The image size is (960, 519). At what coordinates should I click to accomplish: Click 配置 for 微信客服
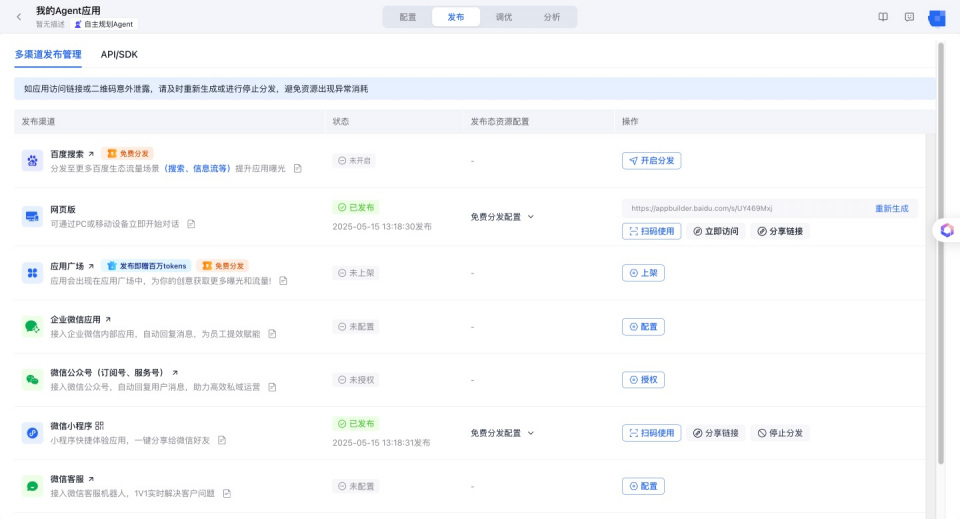[x=643, y=487]
